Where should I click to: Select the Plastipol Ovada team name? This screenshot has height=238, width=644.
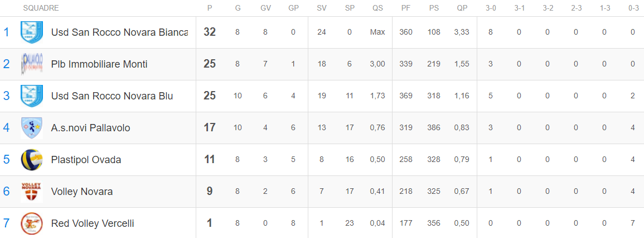[86, 160]
